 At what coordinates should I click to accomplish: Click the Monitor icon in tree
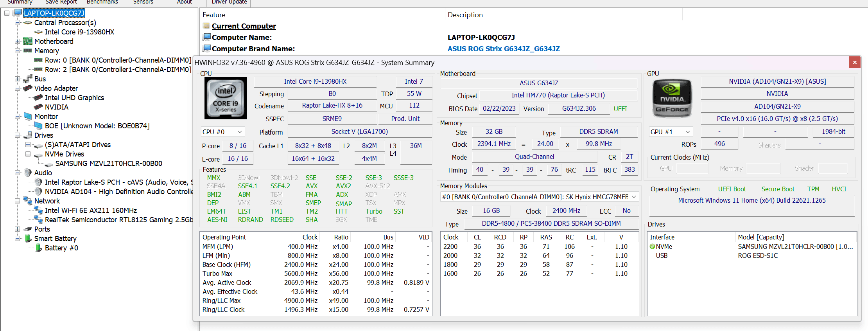coord(28,116)
